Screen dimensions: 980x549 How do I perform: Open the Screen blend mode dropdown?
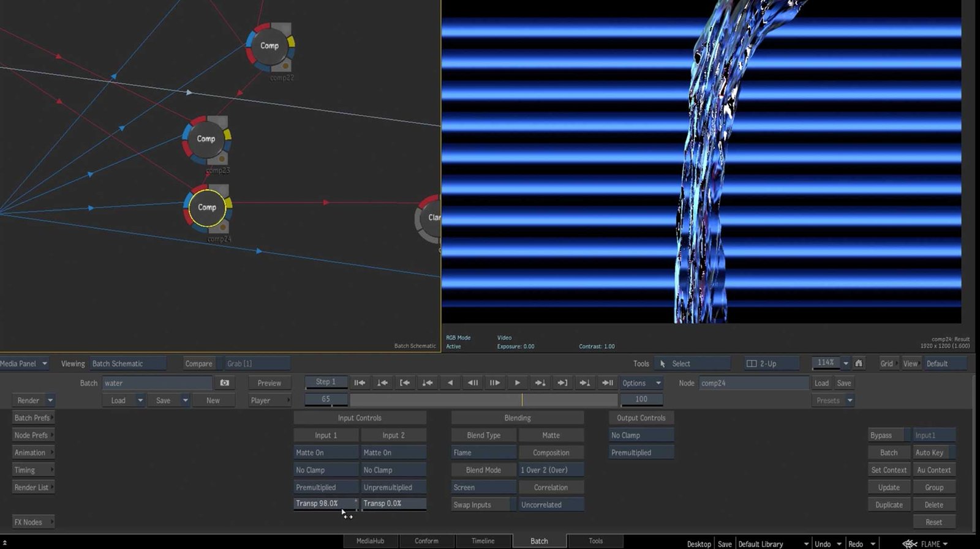coord(483,487)
